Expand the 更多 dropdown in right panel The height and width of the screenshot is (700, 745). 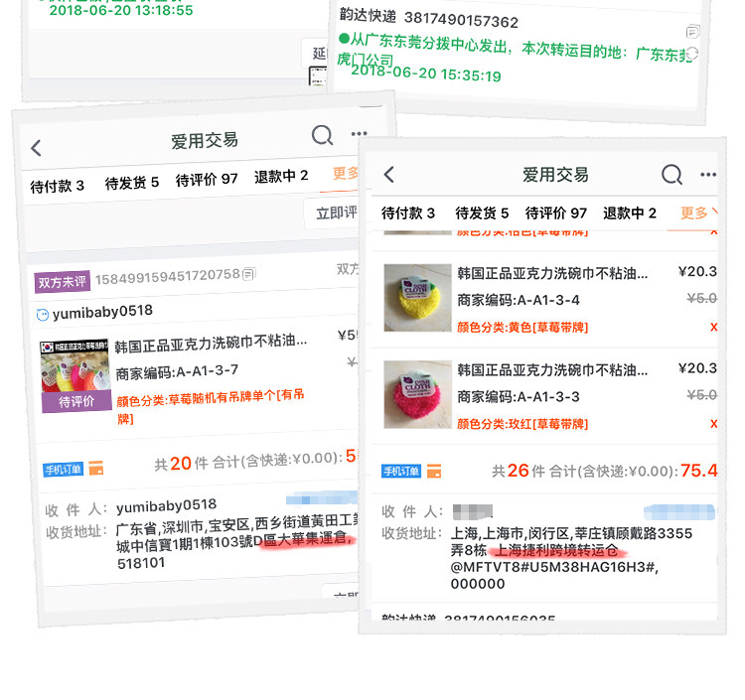coord(698,212)
